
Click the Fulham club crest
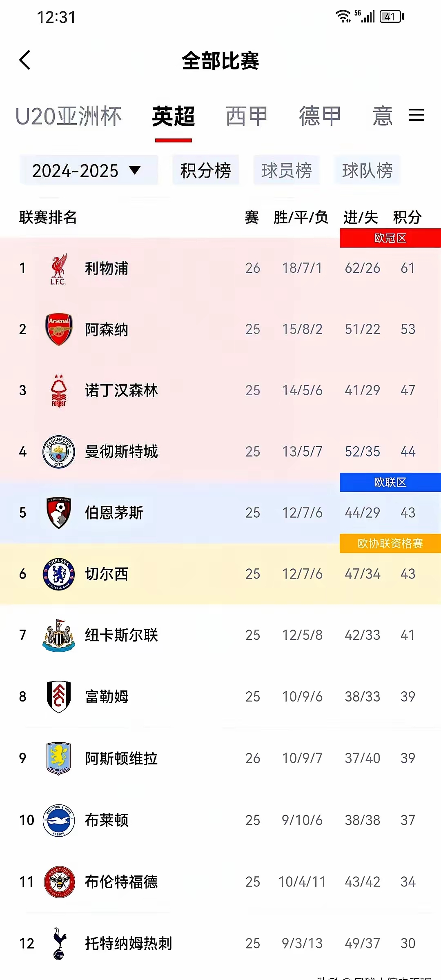coord(58,697)
